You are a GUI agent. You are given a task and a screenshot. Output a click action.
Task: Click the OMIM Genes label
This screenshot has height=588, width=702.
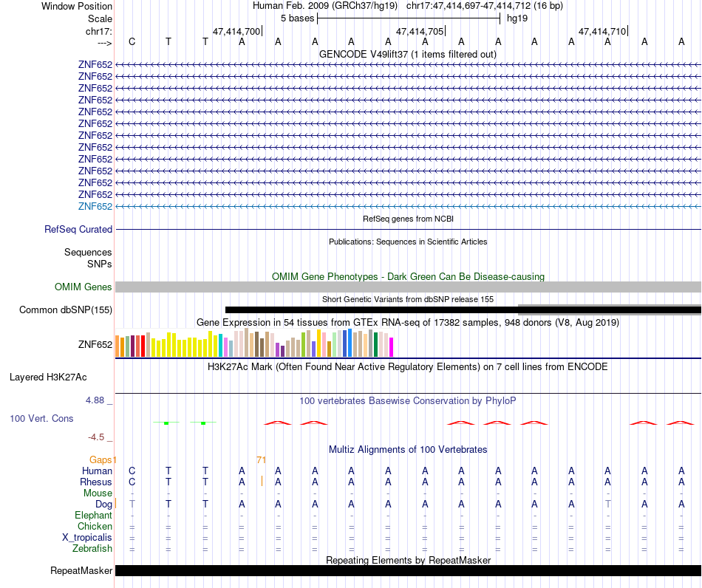click(83, 287)
